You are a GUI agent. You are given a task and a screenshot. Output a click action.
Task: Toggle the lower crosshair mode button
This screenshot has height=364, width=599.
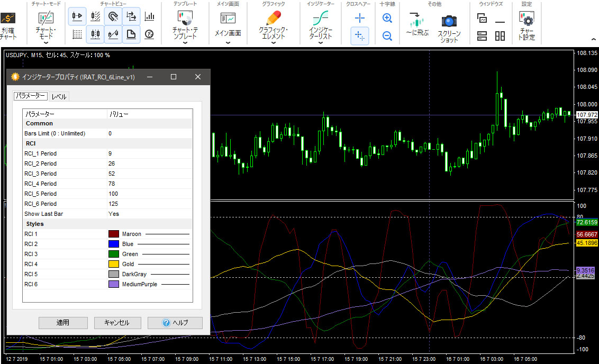[x=360, y=35]
